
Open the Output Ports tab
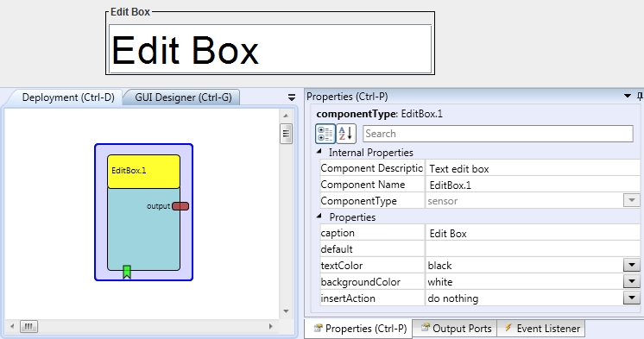[455, 329]
